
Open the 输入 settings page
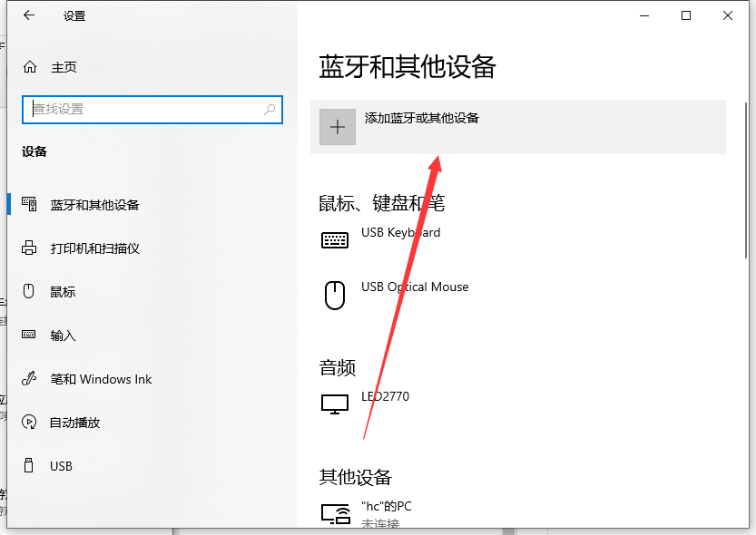point(63,336)
